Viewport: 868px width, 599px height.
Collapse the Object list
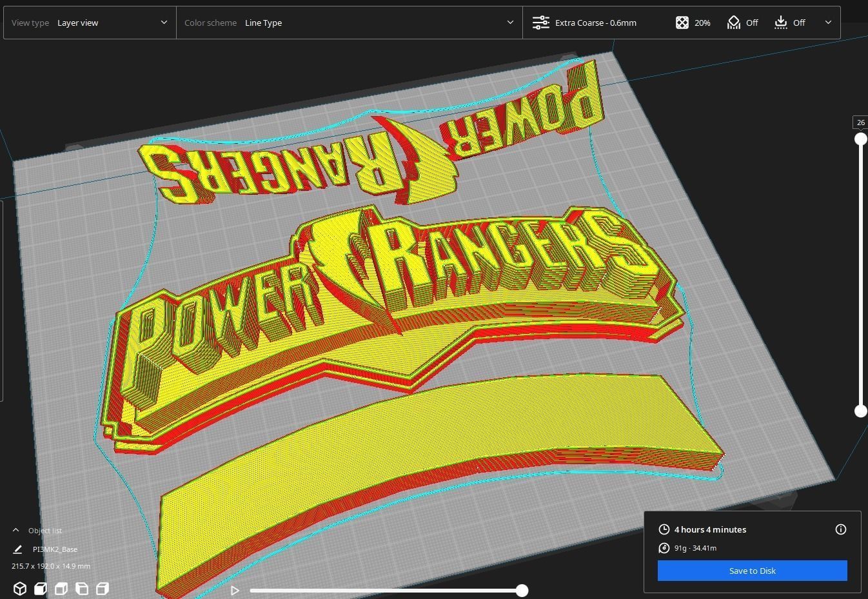click(15, 530)
